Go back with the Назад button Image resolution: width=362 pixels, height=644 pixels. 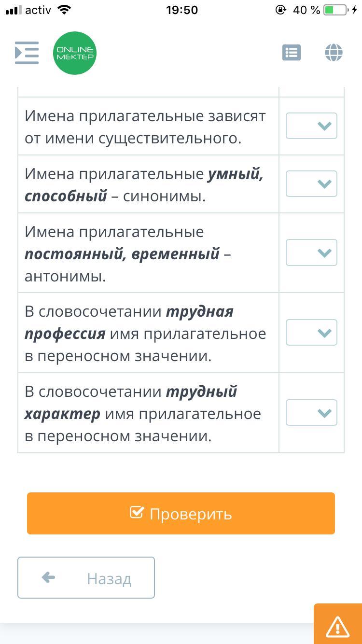(86, 578)
